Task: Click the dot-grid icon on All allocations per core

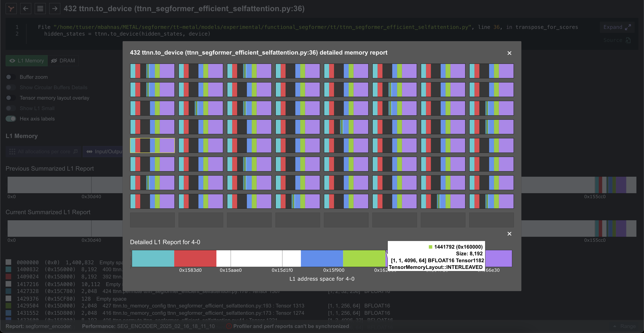Action: 12,152
